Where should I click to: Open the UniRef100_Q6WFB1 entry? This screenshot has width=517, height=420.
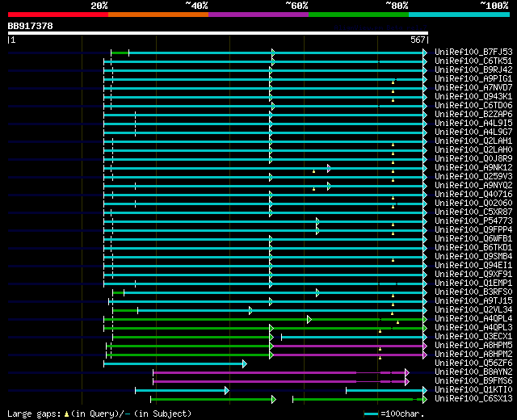(473, 239)
